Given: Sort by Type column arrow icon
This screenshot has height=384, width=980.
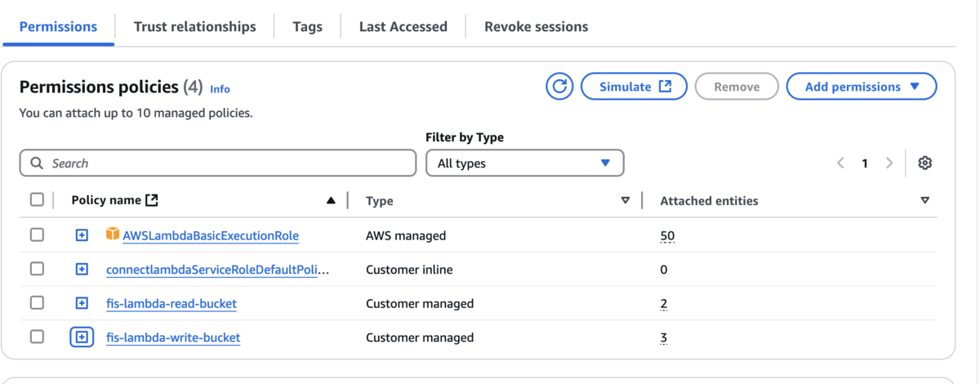Looking at the screenshot, I should 626,200.
